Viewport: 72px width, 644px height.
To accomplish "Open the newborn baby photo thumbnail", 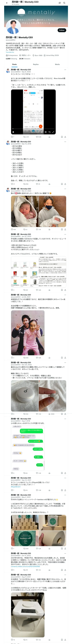I will (x=25, y=211).
